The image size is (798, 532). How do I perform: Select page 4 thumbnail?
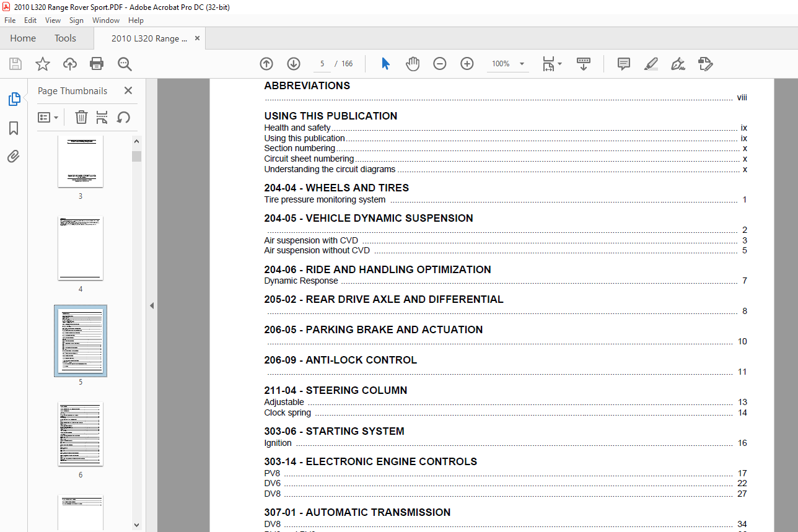coord(81,248)
